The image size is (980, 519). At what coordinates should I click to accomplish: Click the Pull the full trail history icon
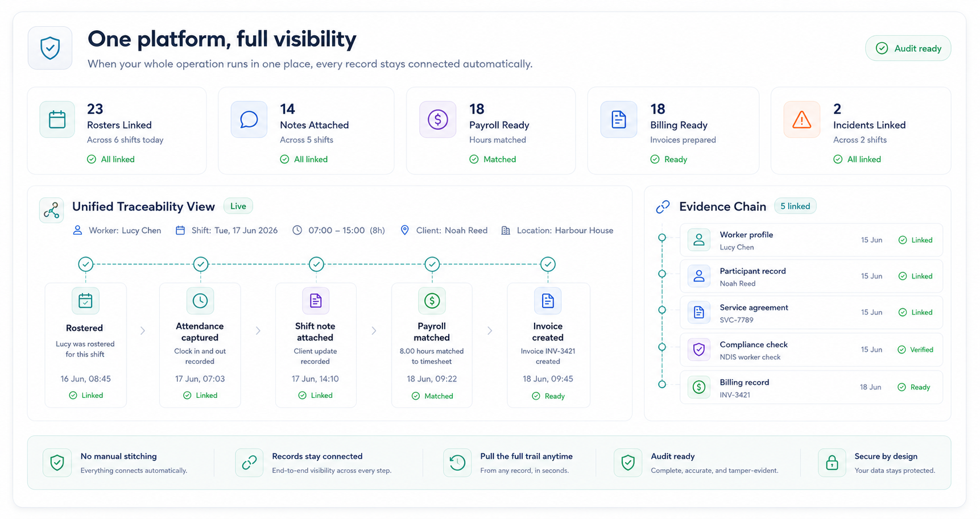point(457,463)
